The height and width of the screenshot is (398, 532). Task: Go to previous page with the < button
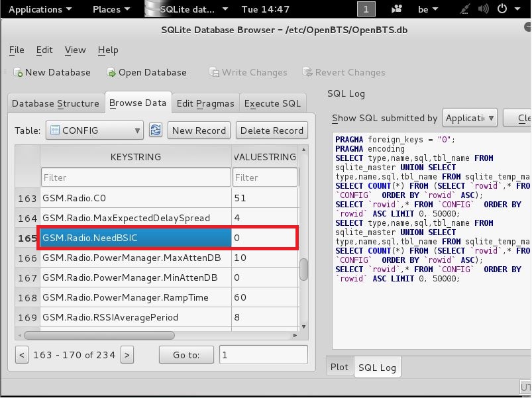[x=22, y=355]
